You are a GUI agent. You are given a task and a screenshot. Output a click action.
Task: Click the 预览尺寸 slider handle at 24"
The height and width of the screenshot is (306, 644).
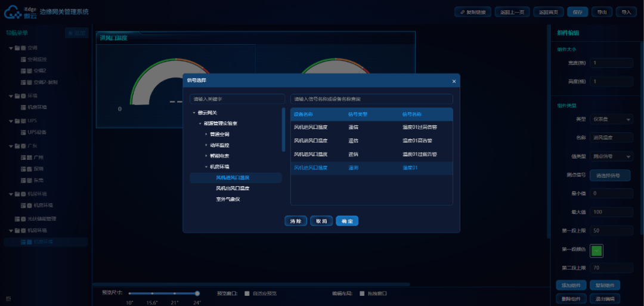[x=197, y=293]
